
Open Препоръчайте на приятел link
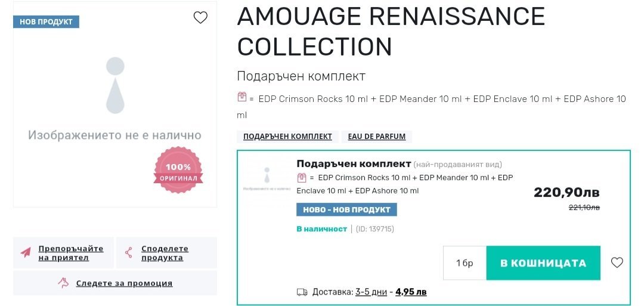click(70, 253)
